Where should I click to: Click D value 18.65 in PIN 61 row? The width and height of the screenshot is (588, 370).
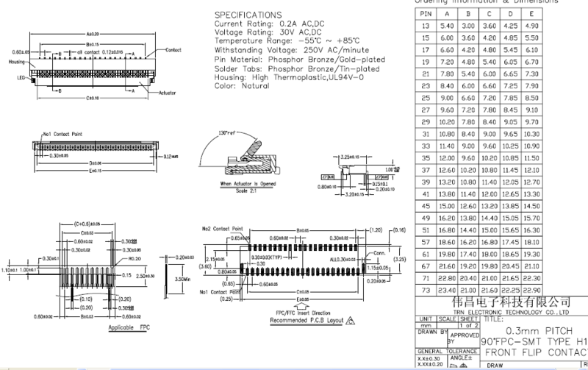[x=510, y=254]
